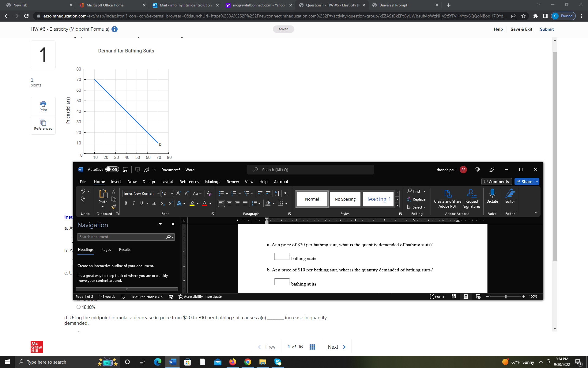This screenshot has width=588, height=368.
Task: Open the Editor proofing tool
Action: pyautogui.click(x=510, y=196)
